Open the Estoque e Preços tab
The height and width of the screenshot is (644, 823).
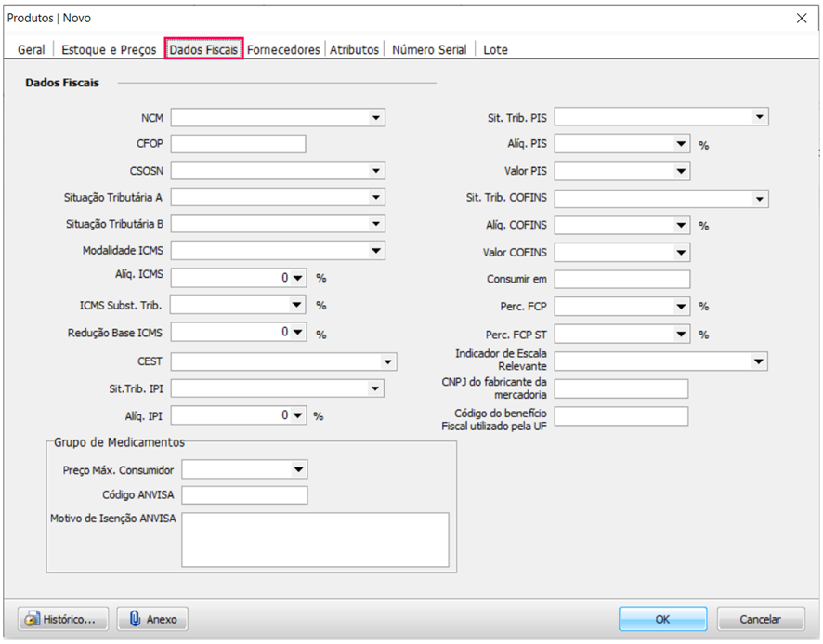click(x=109, y=50)
